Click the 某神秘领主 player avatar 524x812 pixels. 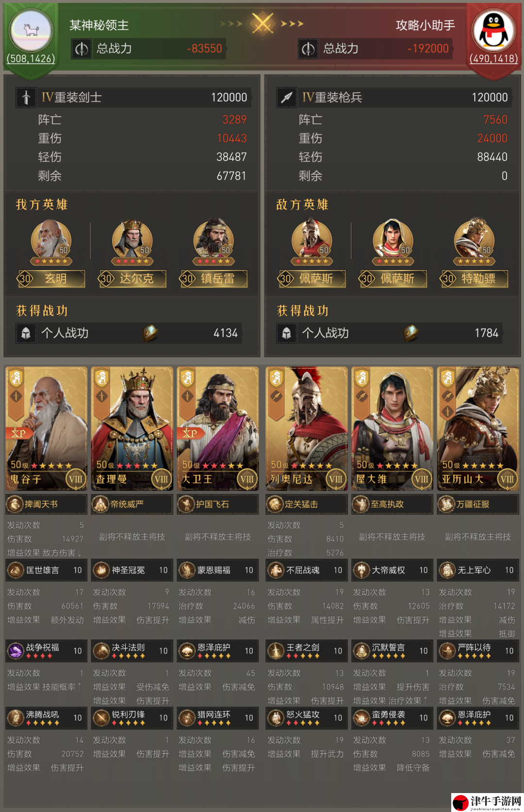click(x=32, y=30)
